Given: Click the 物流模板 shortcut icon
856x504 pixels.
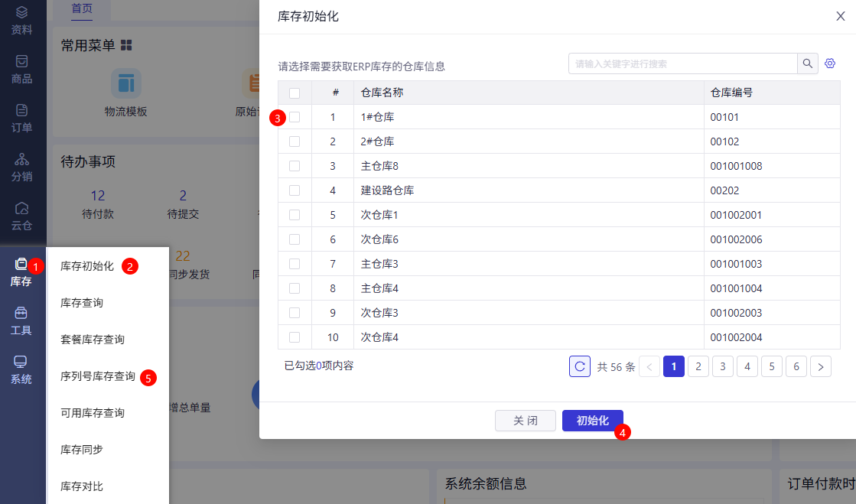Looking at the screenshot, I should (x=126, y=83).
